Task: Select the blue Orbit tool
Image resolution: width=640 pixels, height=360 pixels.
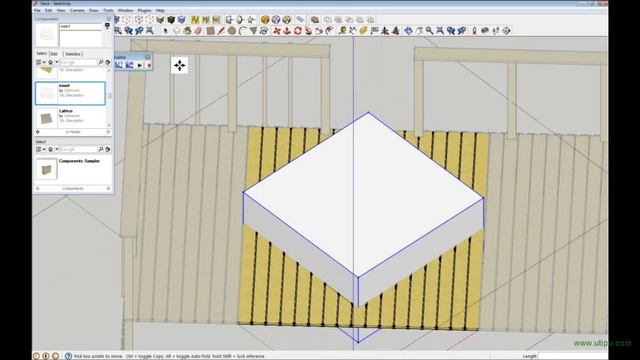Action: [408, 31]
